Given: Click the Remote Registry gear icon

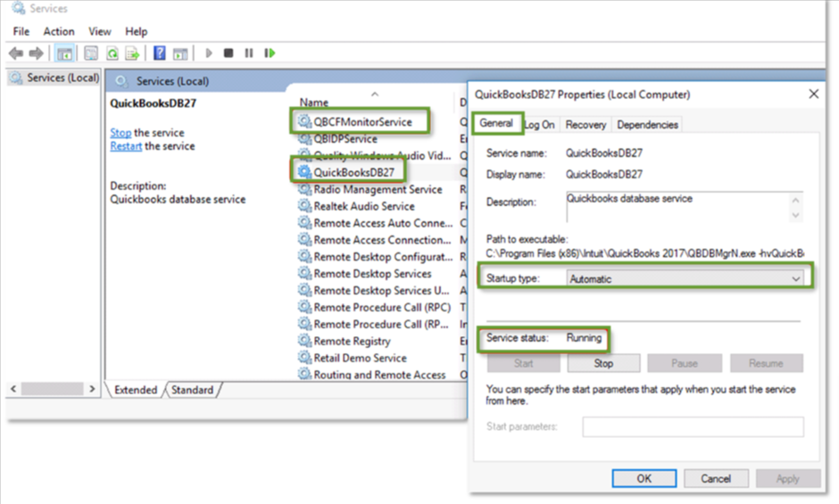Looking at the screenshot, I should [304, 340].
